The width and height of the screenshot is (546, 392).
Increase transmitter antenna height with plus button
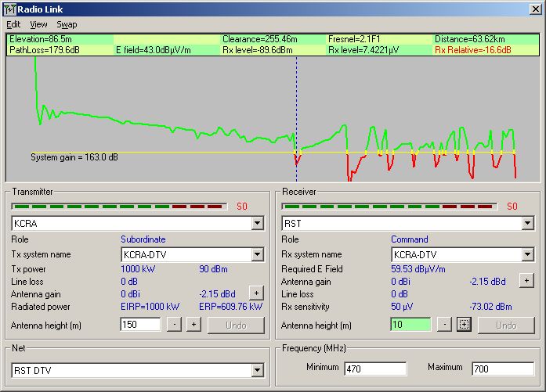point(193,325)
